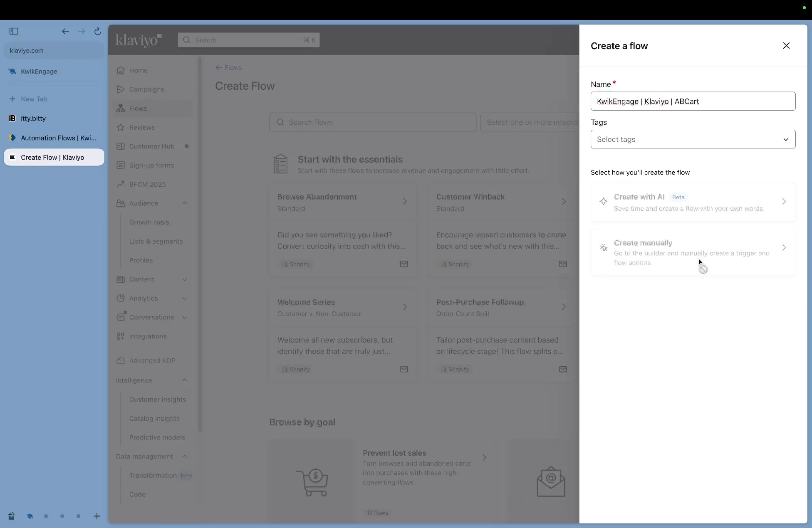Click the calendar icon in browser bottom bar
The width and height of the screenshot is (812, 528).
(x=11, y=516)
